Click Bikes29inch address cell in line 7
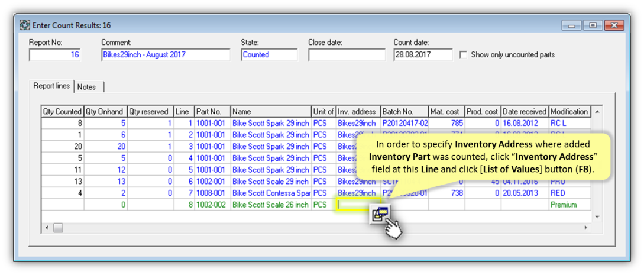644x275 pixels. [358, 193]
